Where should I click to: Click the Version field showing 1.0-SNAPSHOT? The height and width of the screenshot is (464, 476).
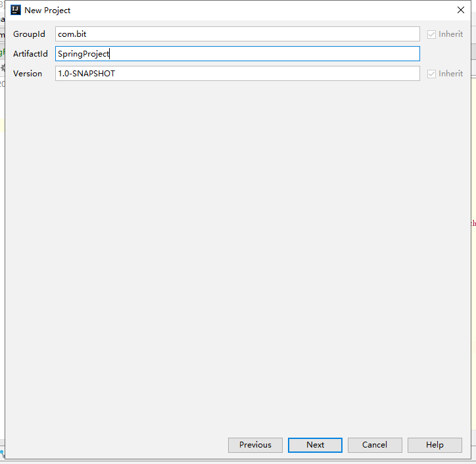point(237,74)
